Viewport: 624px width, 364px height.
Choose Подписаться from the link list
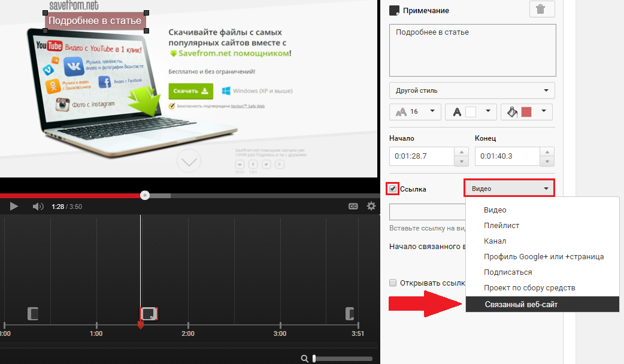point(508,272)
